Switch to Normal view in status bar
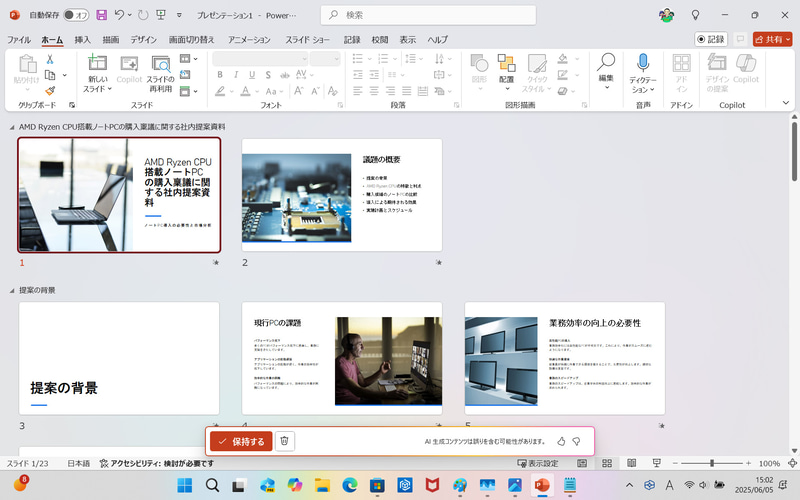The height and width of the screenshot is (500, 800). 582,463
